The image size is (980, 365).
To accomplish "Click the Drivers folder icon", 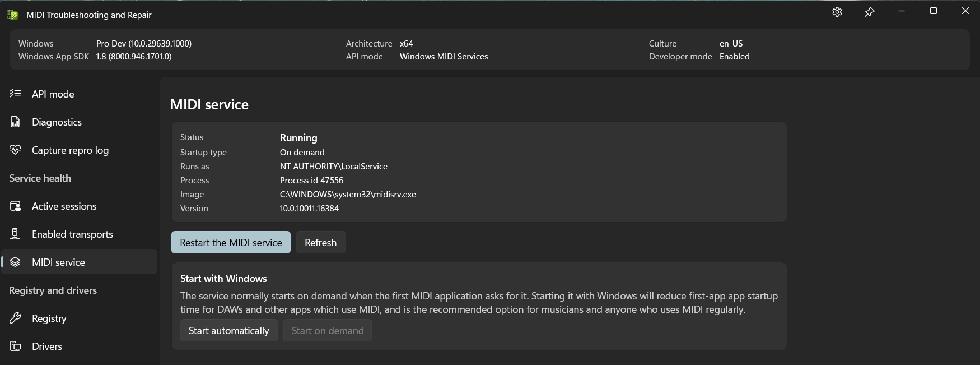I will pyautogui.click(x=15, y=346).
